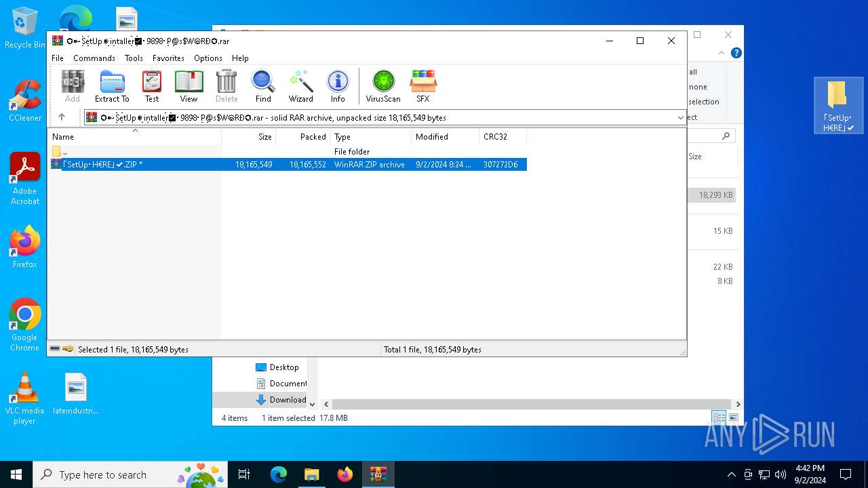
Task: Open the volume control in system tray
Action: coord(781,474)
